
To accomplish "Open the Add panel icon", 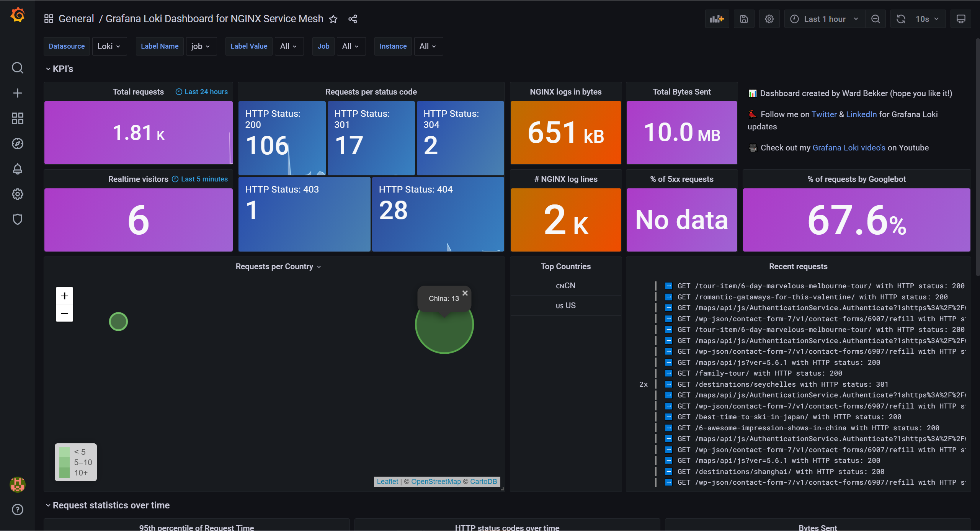I will coord(717,19).
